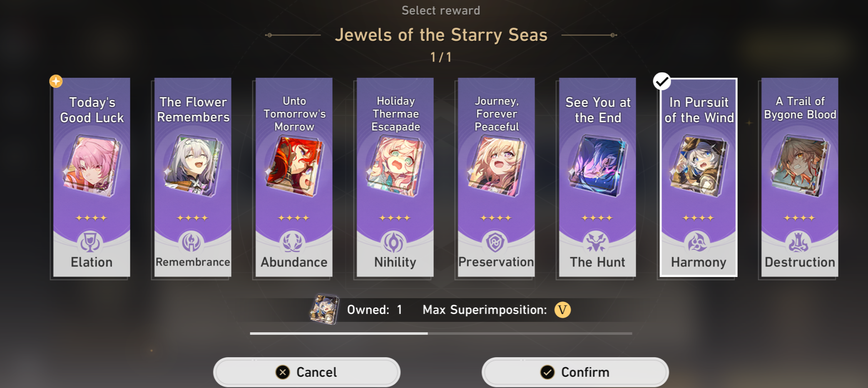Image resolution: width=868 pixels, height=388 pixels.
Task: Click the horizontal scroll bar under cards
Action: point(441,333)
